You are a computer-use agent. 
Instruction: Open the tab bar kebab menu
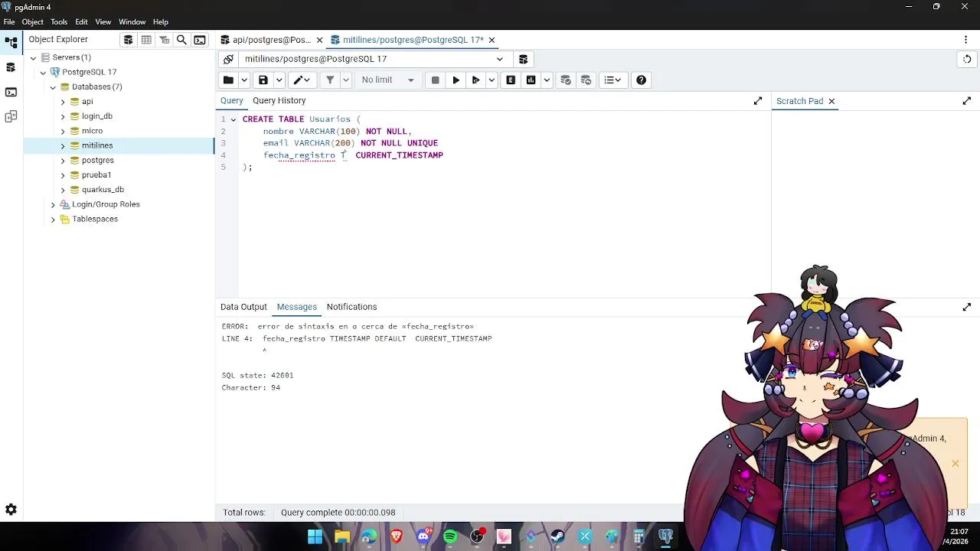point(965,40)
